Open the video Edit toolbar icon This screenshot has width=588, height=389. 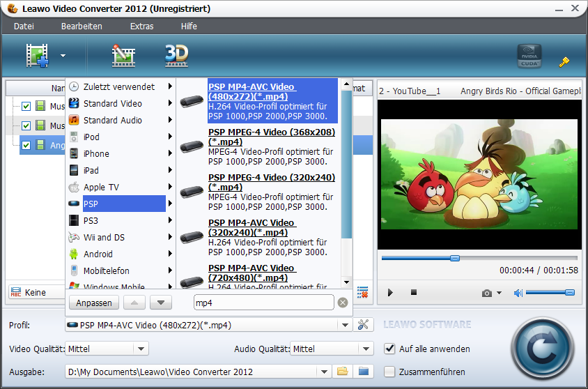(x=123, y=56)
